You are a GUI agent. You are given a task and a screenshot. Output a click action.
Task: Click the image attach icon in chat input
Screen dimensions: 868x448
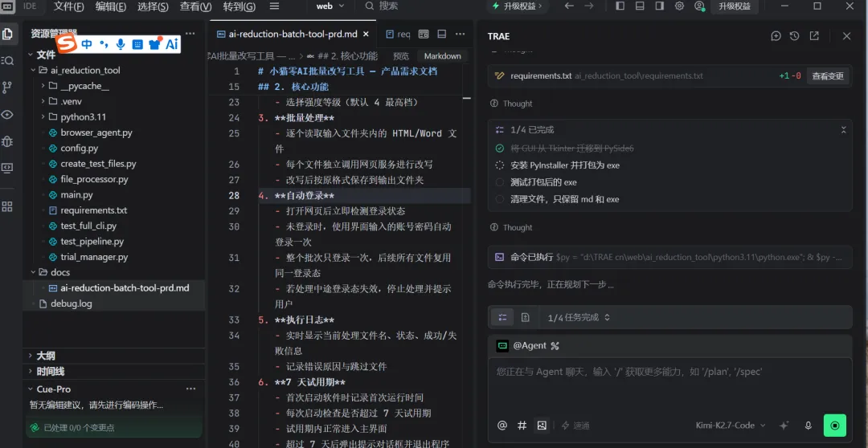542,426
